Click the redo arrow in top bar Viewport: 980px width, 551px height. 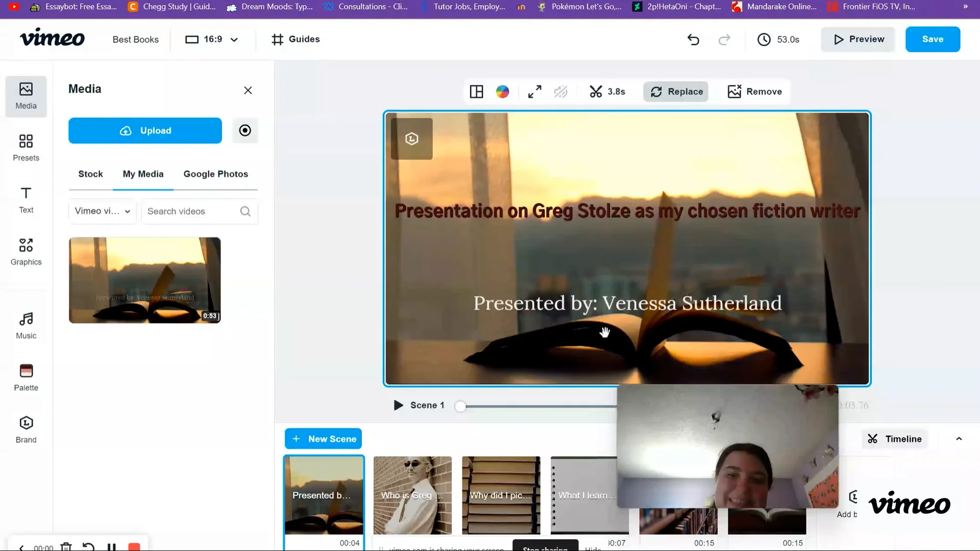pyautogui.click(x=724, y=39)
